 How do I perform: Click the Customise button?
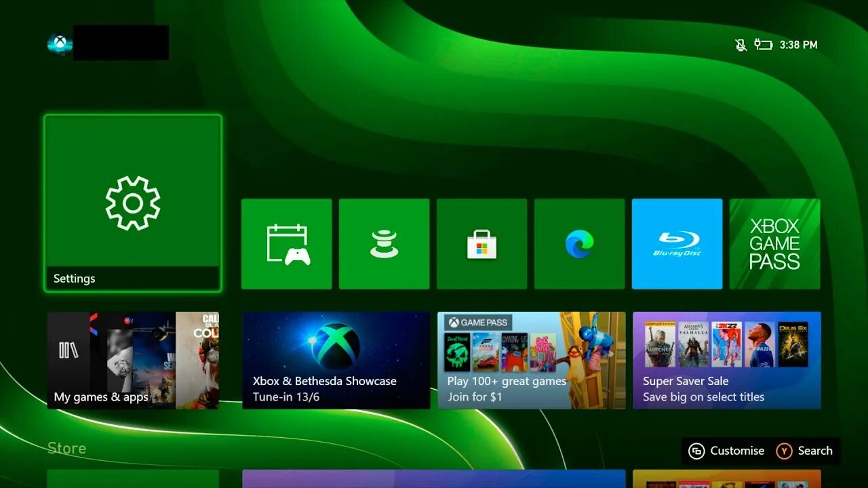pos(726,451)
